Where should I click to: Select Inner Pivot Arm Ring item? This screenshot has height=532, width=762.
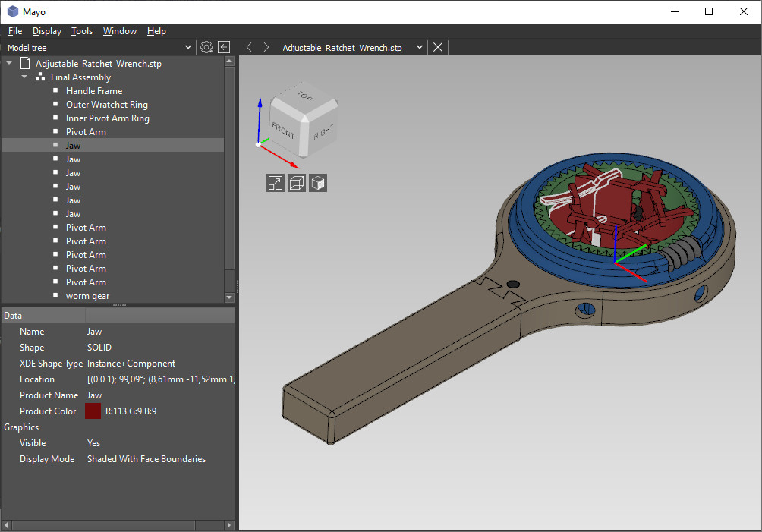108,118
